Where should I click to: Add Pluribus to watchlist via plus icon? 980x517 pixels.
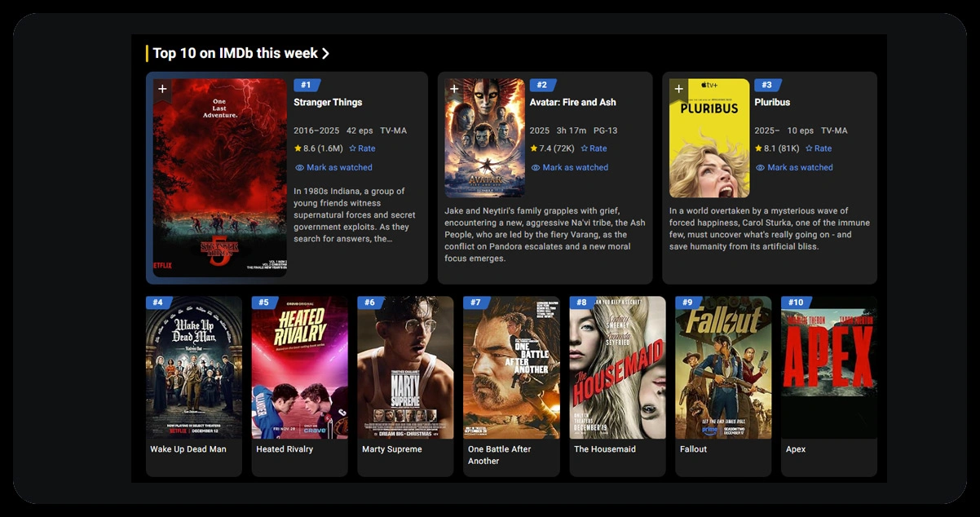click(679, 89)
